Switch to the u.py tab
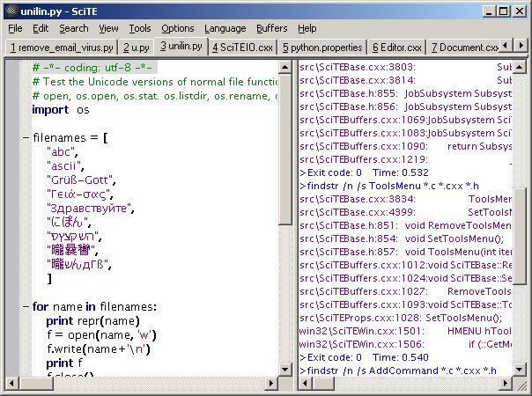 pyautogui.click(x=136, y=48)
